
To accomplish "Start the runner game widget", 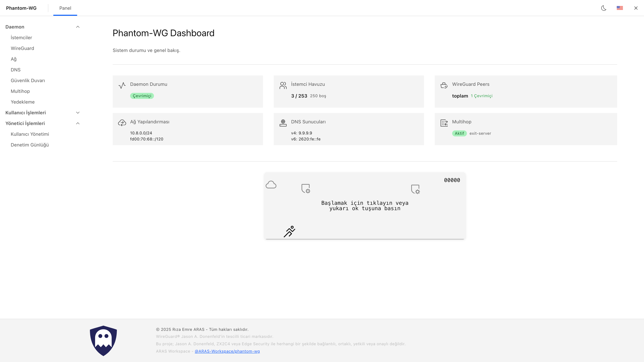I will point(365,206).
